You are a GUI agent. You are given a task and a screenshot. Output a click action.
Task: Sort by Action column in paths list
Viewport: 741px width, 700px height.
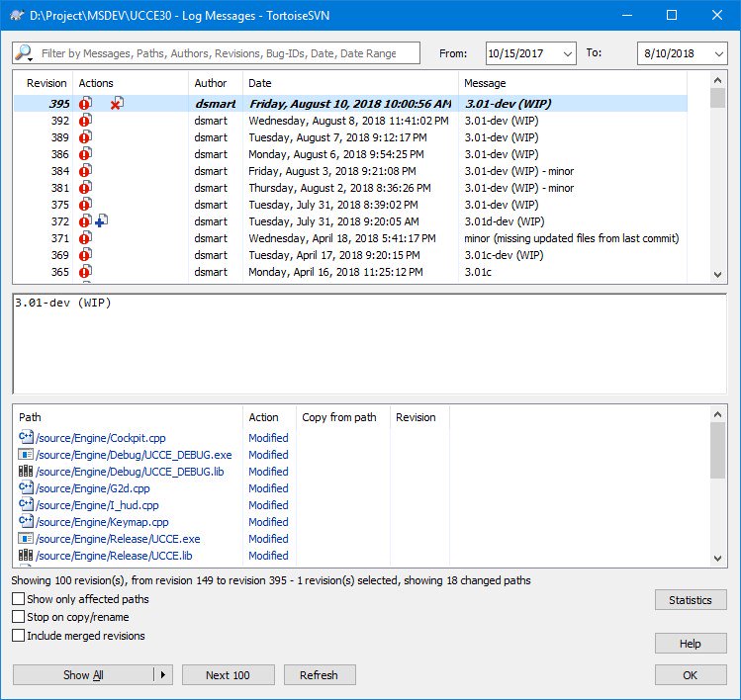(x=269, y=417)
